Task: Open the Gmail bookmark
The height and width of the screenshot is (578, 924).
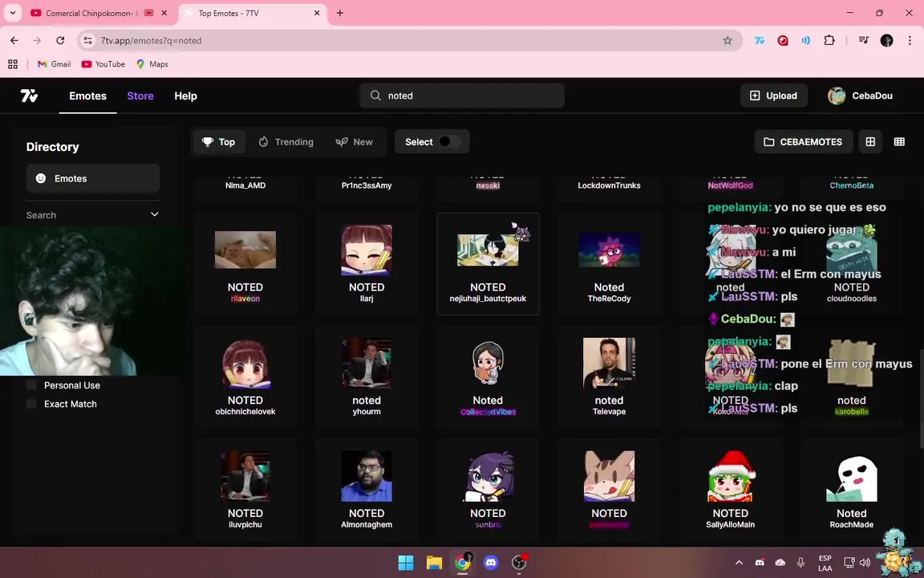Action: pos(54,63)
